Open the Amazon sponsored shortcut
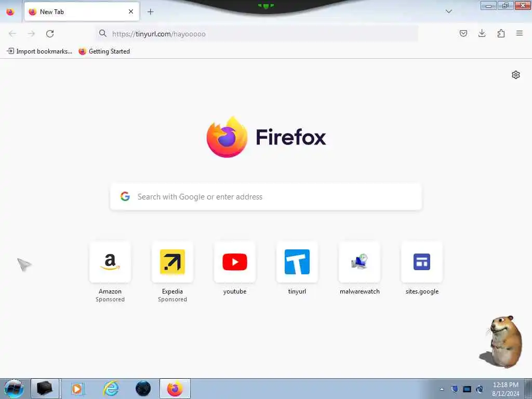Image resolution: width=532 pixels, height=399 pixels. (x=110, y=262)
